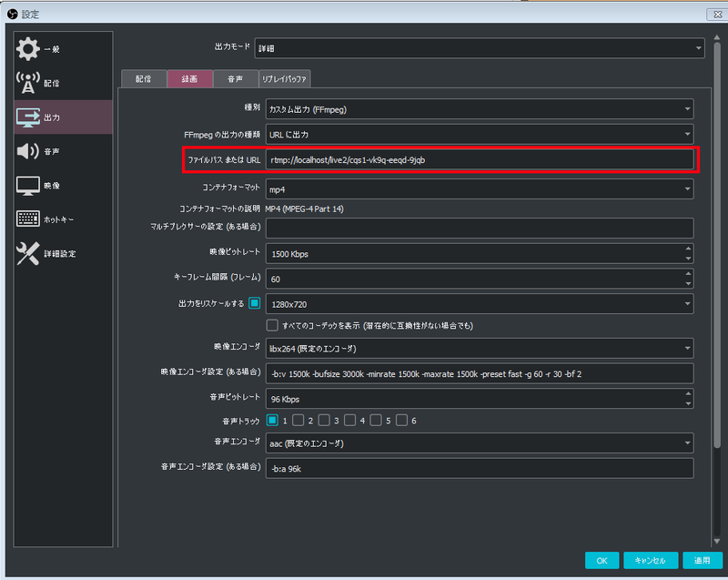
Task: Open the General (一般) settings gear icon
Action: click(28, 49)
